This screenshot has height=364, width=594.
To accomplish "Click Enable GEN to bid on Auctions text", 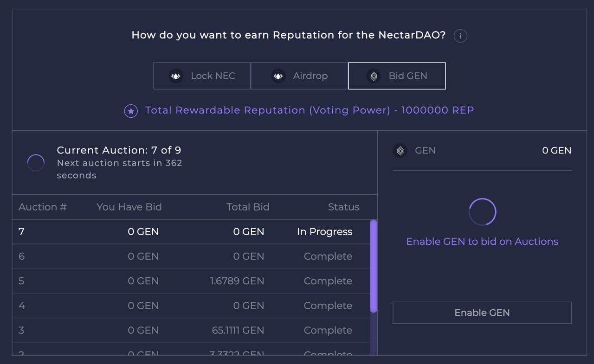I will [482, 242].
